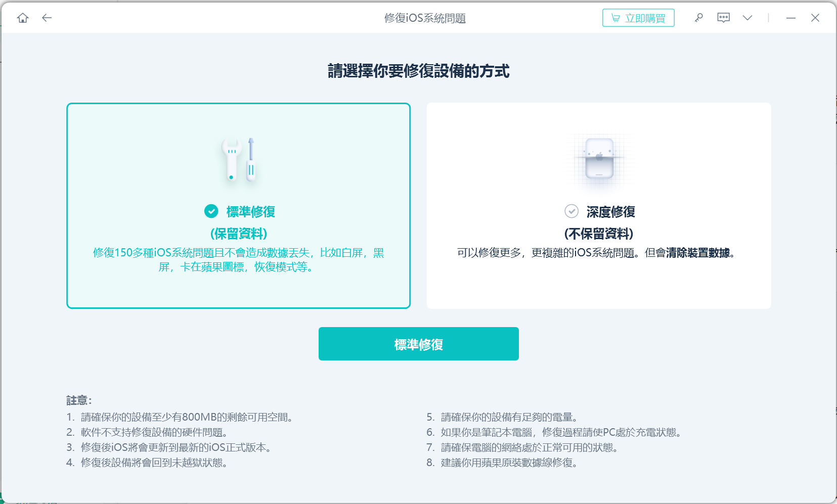
Task: Click the 立即購買 purchase button
Action: click(x=638, y=17)
